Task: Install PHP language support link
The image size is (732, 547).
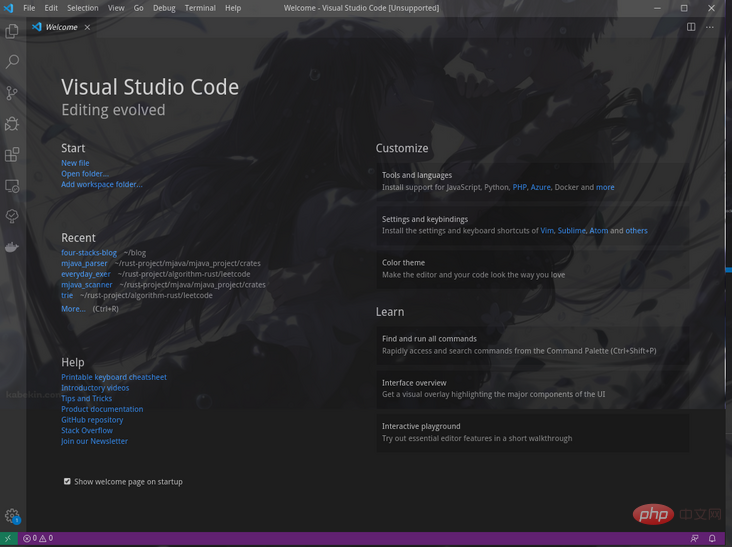Action: (x=520, y=187)
